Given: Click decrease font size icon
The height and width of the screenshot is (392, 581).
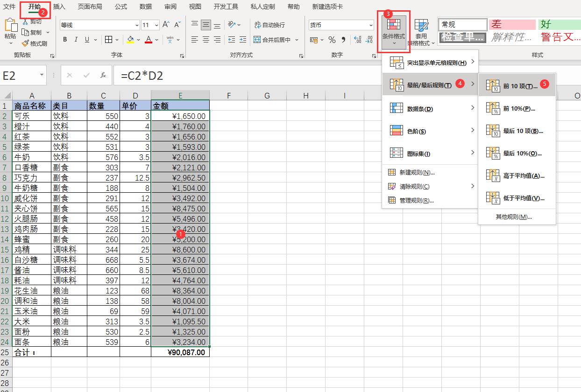Looking at the screenshot, I should point(177,25).
